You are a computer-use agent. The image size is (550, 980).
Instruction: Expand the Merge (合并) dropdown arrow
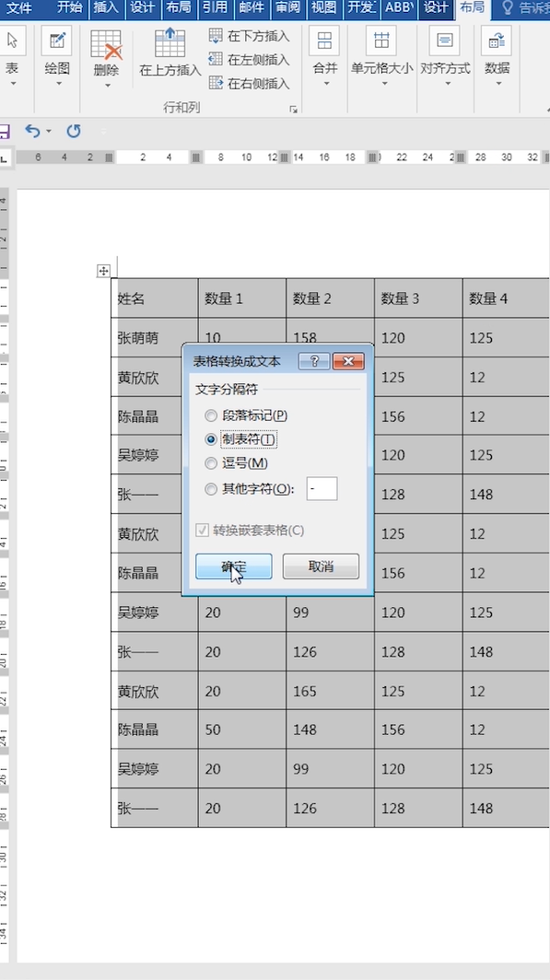(x=325, y=84)
